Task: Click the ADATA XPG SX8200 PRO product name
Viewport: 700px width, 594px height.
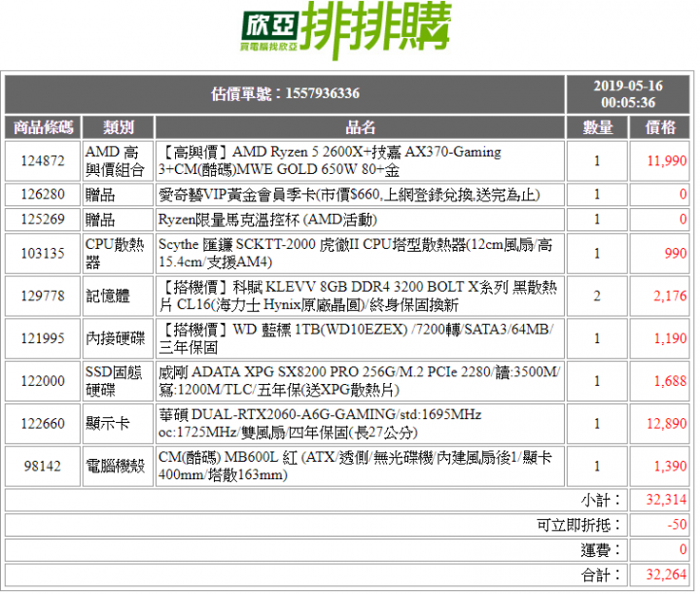Action: pyautogui.click(x=360, y=381)
